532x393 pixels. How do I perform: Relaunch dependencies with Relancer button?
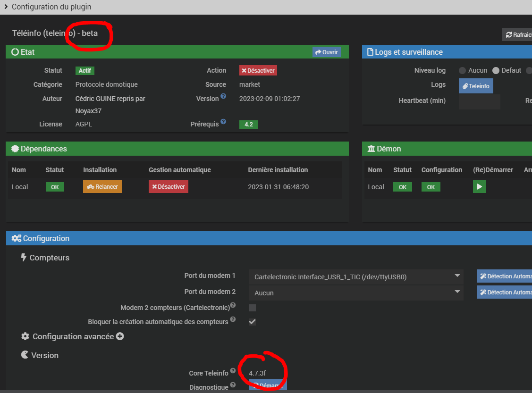coord(102,186)
